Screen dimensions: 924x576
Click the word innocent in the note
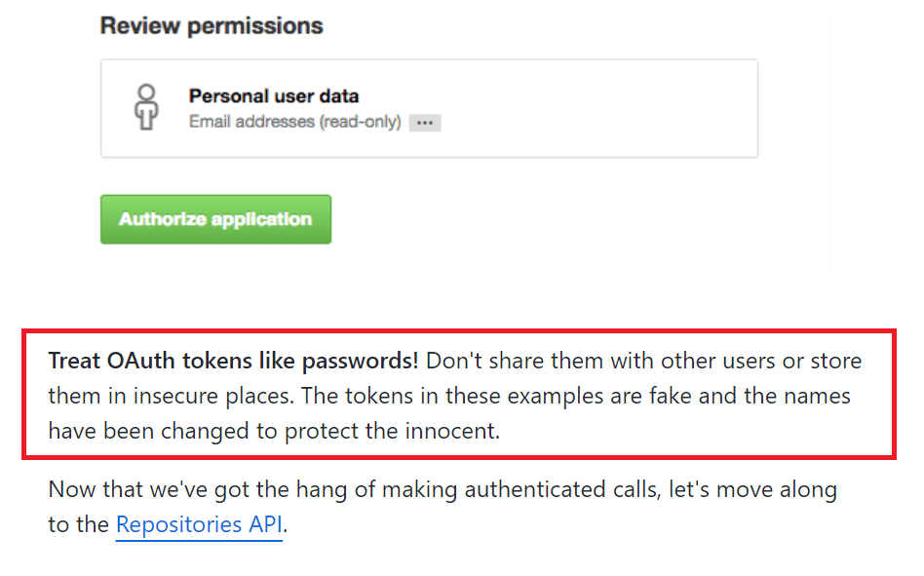(459, 431)
